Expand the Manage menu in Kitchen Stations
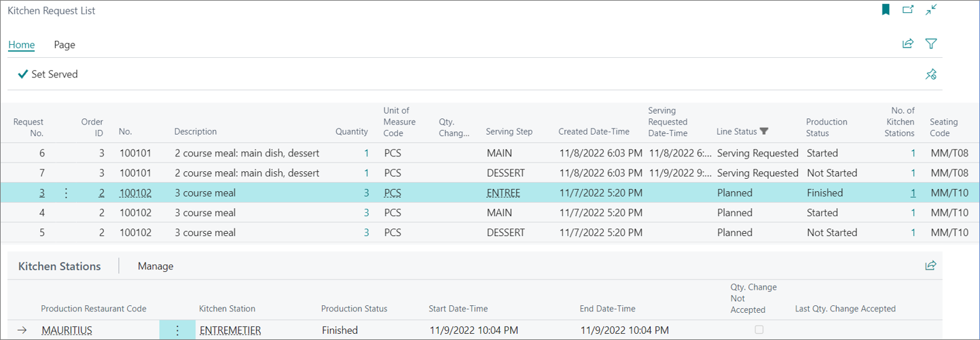Screen dimensions: 980x340 (156, 266)
